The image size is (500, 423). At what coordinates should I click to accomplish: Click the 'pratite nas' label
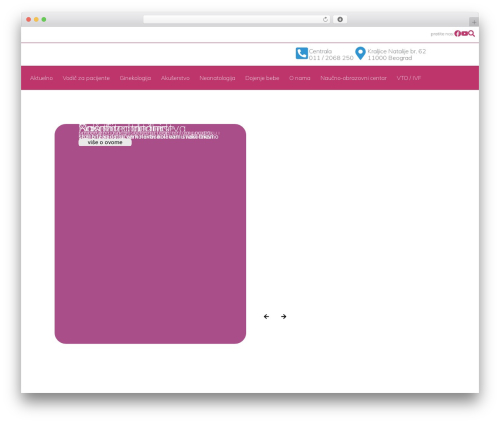441,34
